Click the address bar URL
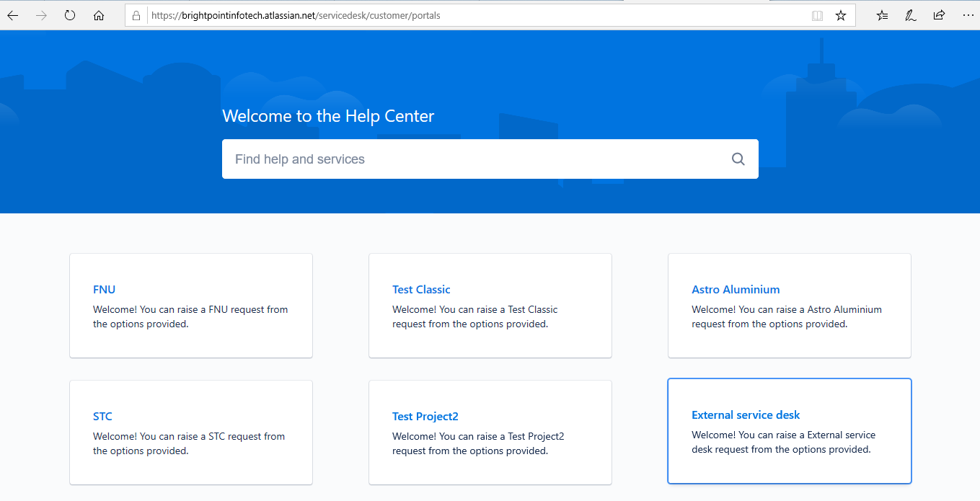Image resolution: width=980 pixels, height=501 pixels. coord(295,15)
